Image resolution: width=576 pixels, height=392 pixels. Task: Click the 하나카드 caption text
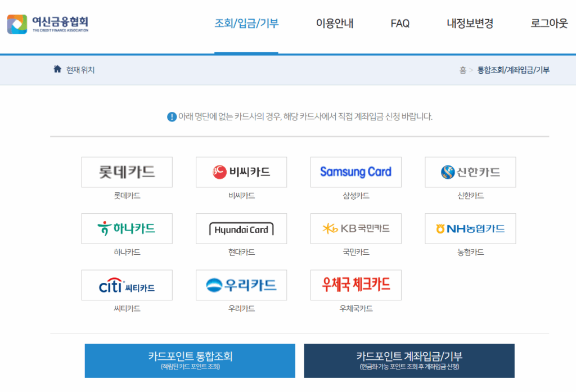pyautogui.click(x=127, y=253)
